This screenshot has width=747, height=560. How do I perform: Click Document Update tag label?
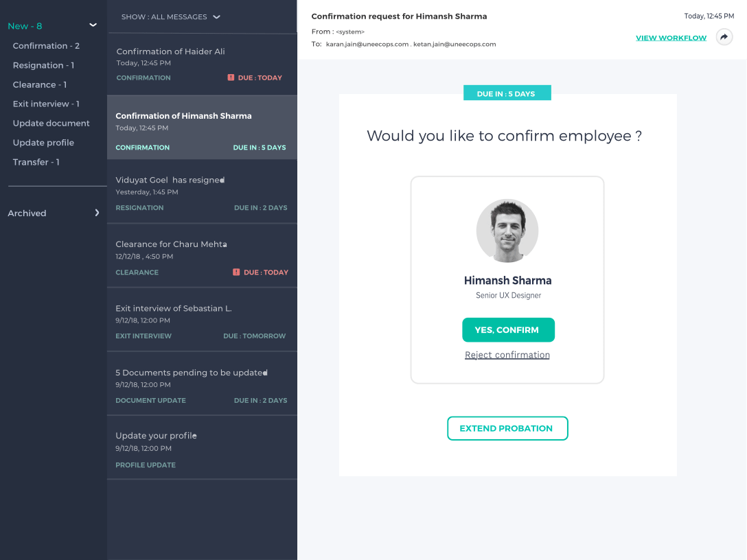pos(150,401)
